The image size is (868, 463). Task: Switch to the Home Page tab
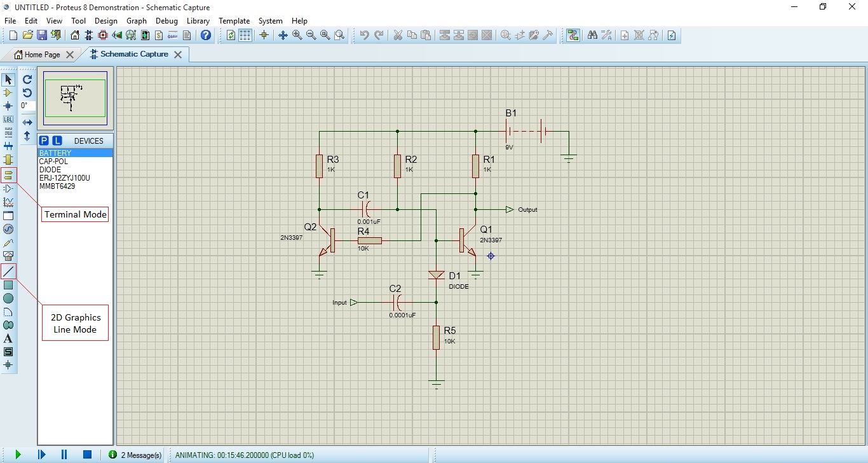click(42, 55)
